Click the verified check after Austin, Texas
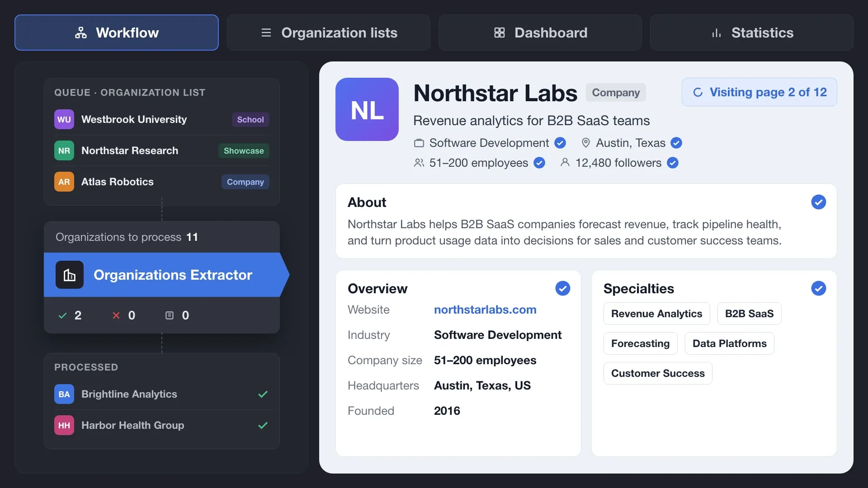Screen dimensions: 868x488 coord(676,143)
